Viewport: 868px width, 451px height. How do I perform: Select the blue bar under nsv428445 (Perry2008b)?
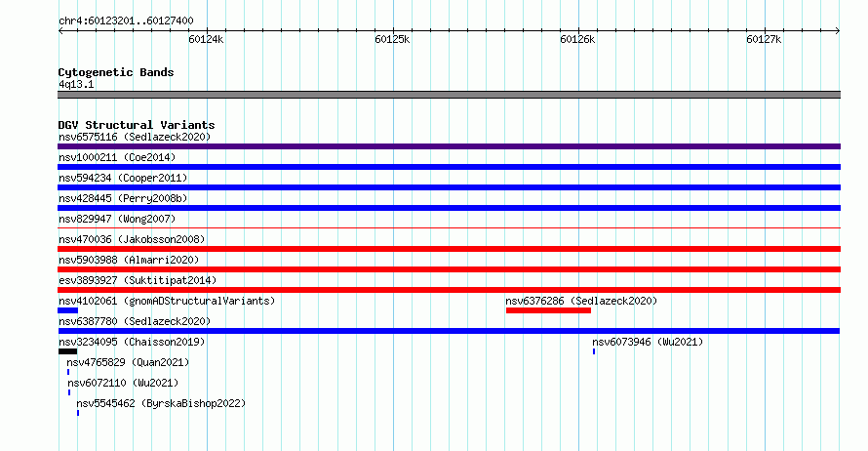[449, 208]
